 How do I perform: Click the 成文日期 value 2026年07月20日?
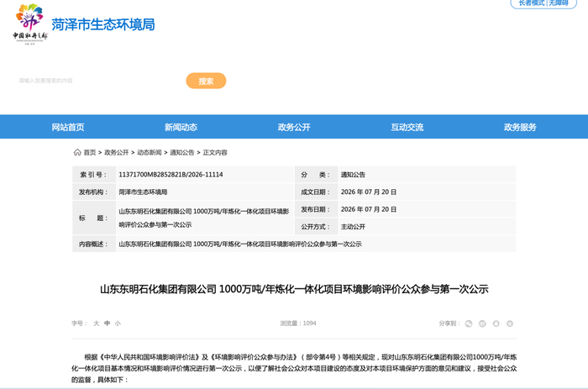click(369, 192)
